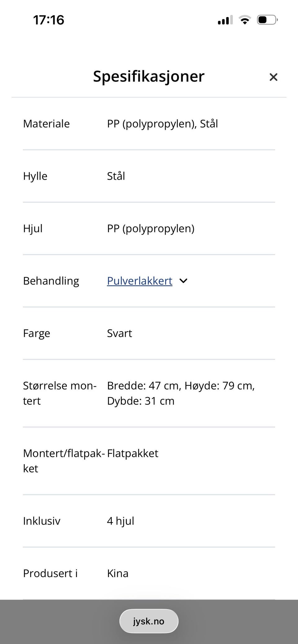Tap the Inklusiv 4 hjul value
Viewport: 298px width, 644px height.
point(121,521)
